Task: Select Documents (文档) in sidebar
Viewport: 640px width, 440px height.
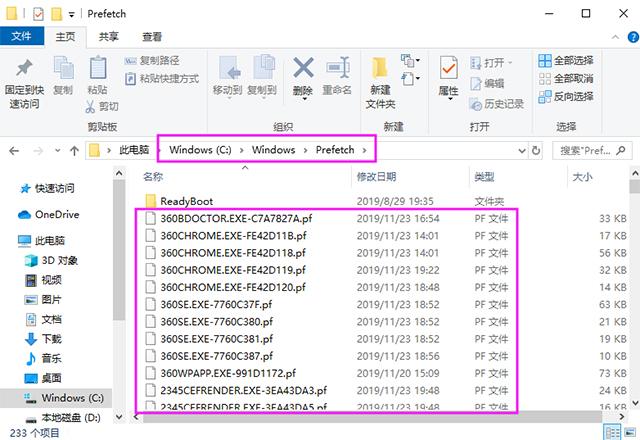Action: tap(43, 319)
